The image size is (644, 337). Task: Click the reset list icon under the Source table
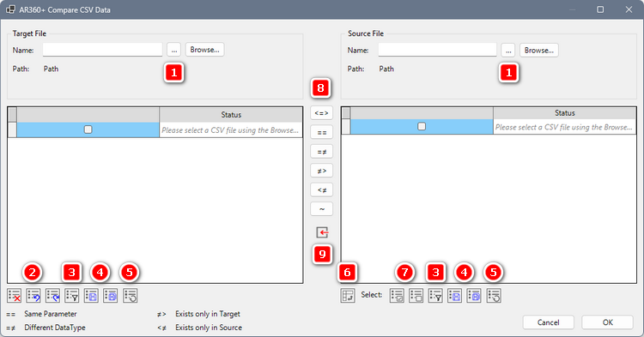click(494, 296)
